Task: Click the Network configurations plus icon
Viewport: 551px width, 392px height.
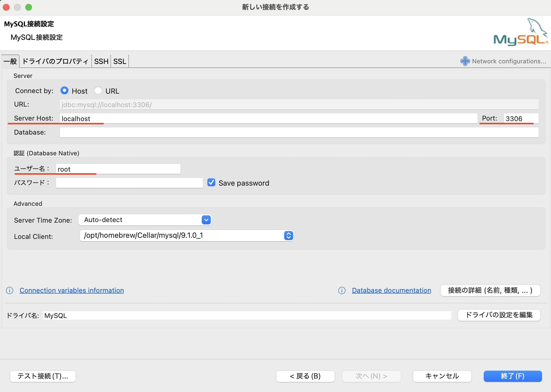Action: [465, 61]
